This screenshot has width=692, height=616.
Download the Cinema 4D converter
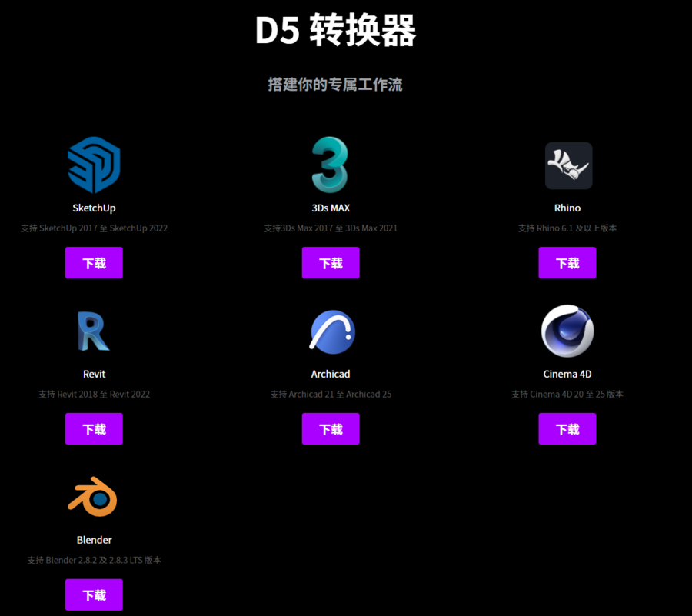[567, 429]
